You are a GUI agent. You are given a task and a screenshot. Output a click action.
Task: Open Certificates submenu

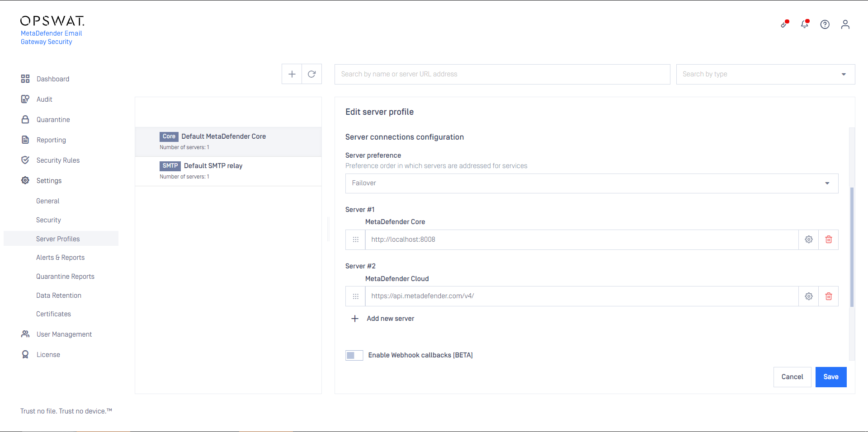point(53,314)
